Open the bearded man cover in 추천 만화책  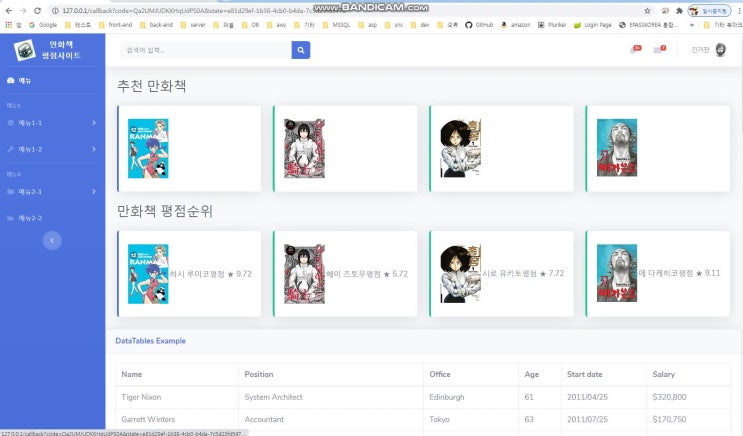617,148
